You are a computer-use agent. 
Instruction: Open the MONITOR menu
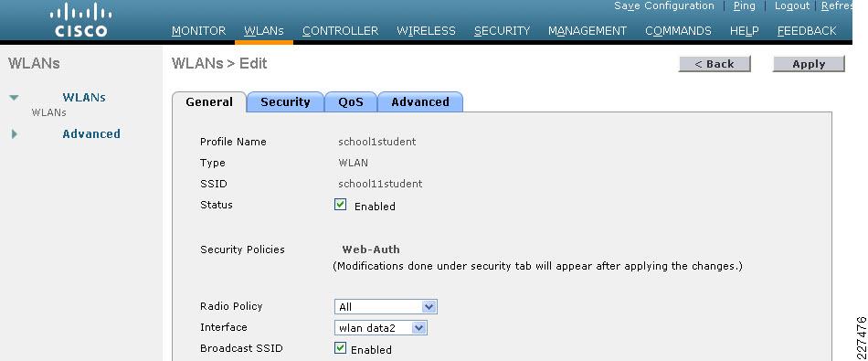coord(199,31)
